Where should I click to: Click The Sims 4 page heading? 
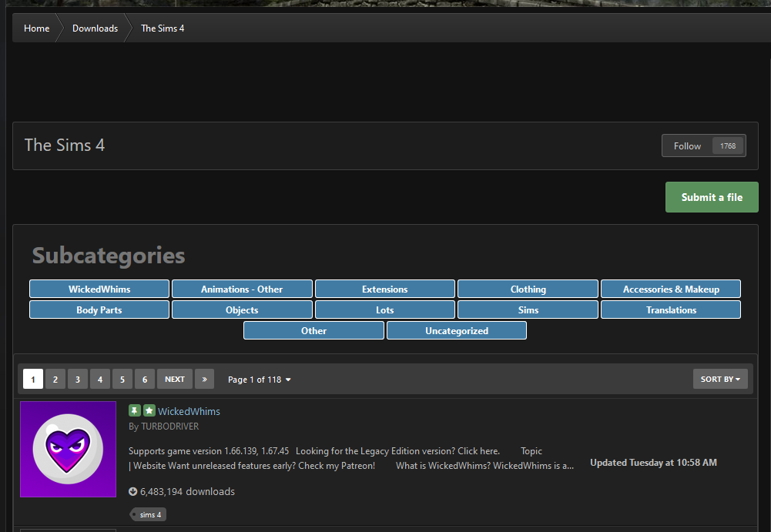pos(65,145)
